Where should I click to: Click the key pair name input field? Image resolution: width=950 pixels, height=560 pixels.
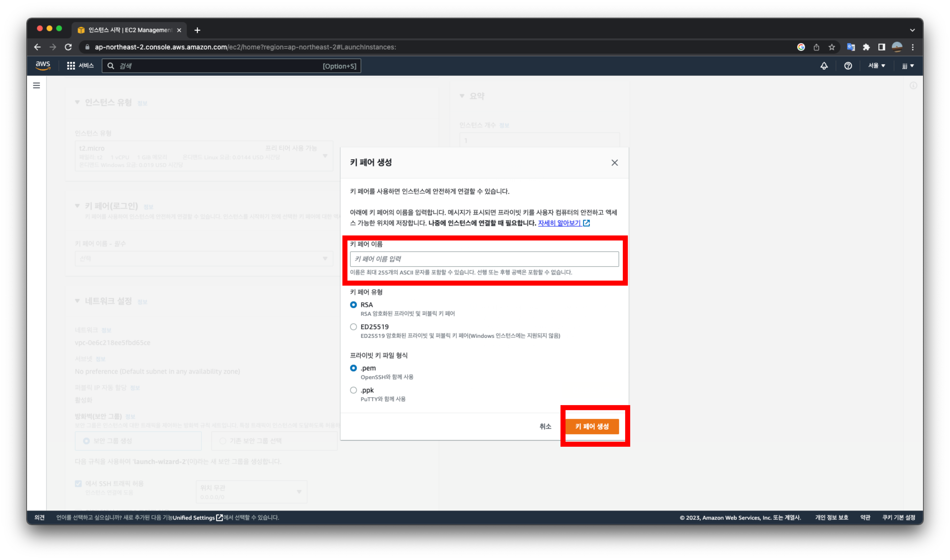[484, 259]
